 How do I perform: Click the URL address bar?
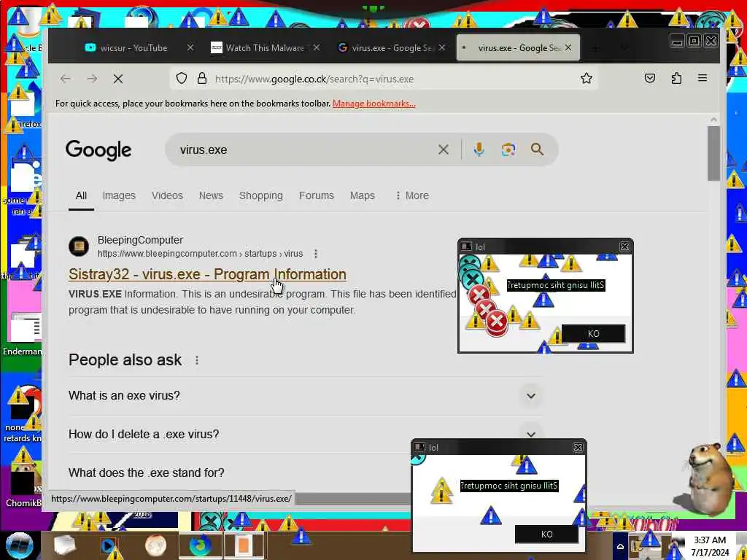[384, 79]
